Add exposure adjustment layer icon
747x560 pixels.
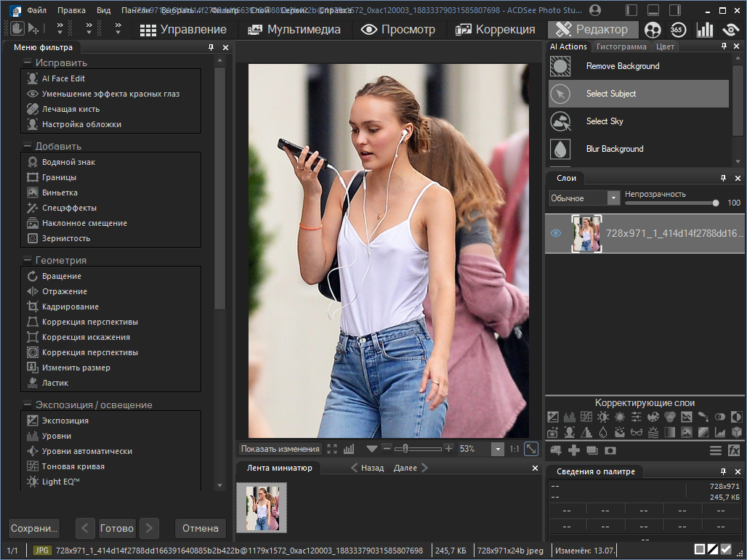coord(553,417)
